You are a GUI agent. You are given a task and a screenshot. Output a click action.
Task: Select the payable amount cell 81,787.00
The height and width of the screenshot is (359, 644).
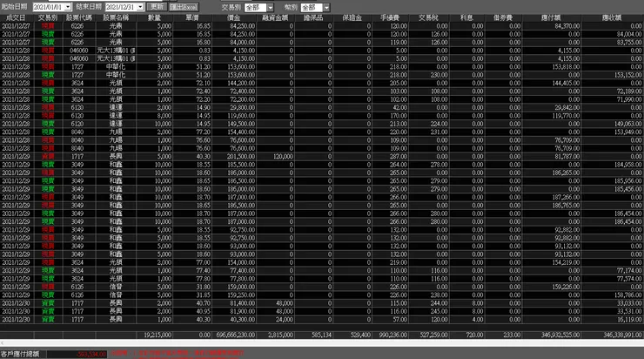click(x=552, y=156)
